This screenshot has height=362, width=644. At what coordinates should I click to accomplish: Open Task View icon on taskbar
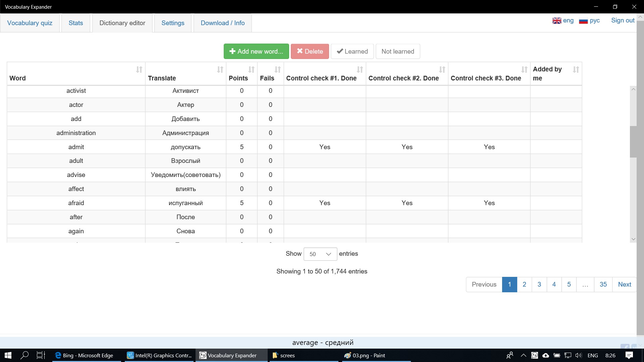(x=41, y=355)
